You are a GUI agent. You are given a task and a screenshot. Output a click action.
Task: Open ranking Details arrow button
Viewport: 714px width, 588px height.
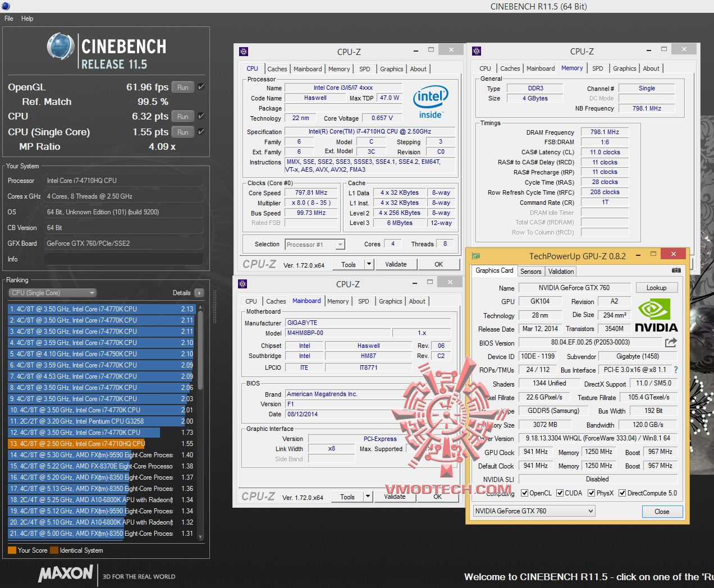199,293
